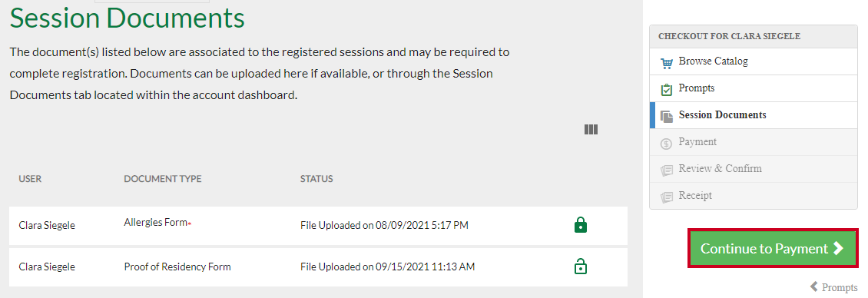The height and width of the screenshot is (298, 868).
Task: Open the Proof of Residency Form entry
Action: (177, 267)
